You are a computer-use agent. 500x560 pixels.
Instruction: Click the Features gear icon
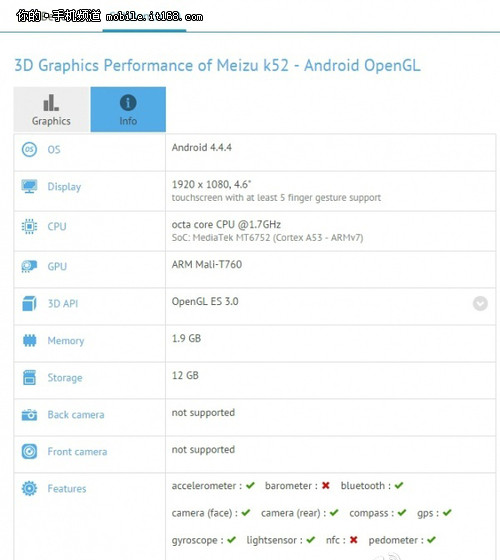(29, 488)
